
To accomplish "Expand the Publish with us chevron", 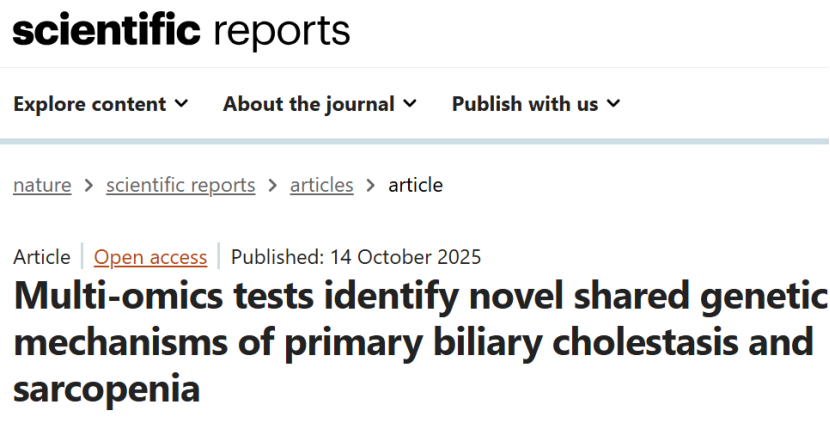I will coord(613,104).
